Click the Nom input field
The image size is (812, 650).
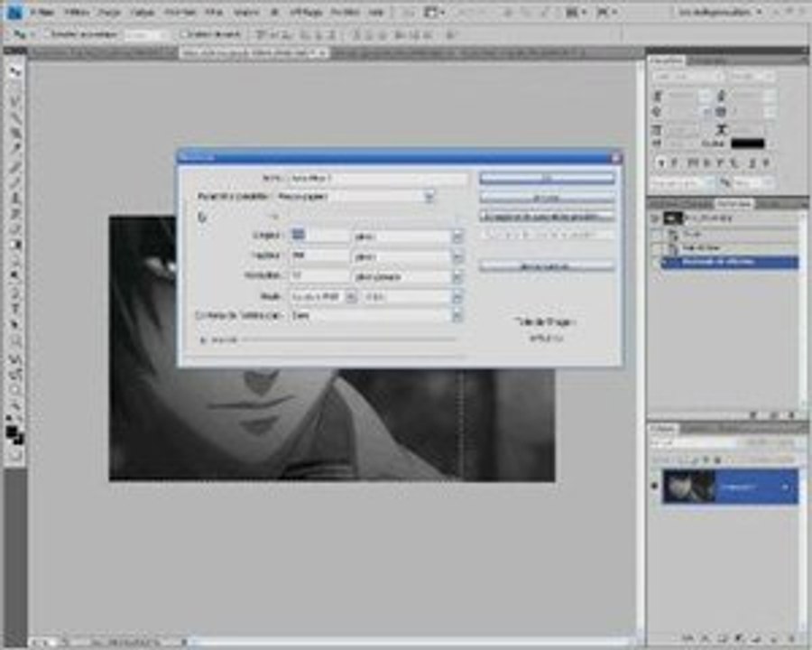(377, 178)
